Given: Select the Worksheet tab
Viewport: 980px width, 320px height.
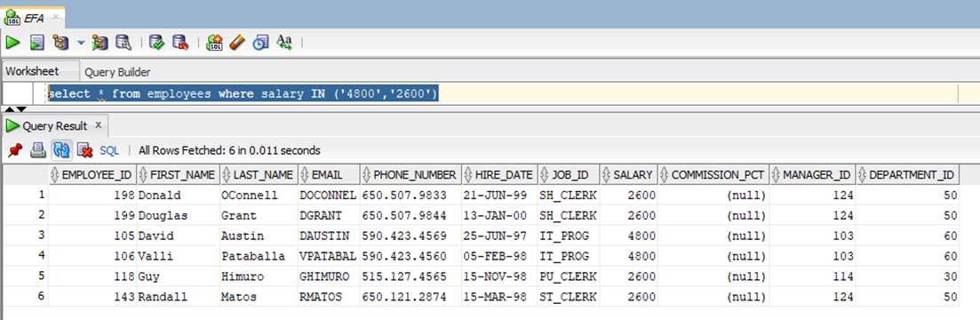Looking at the screenshot, I should pos(32,71).
